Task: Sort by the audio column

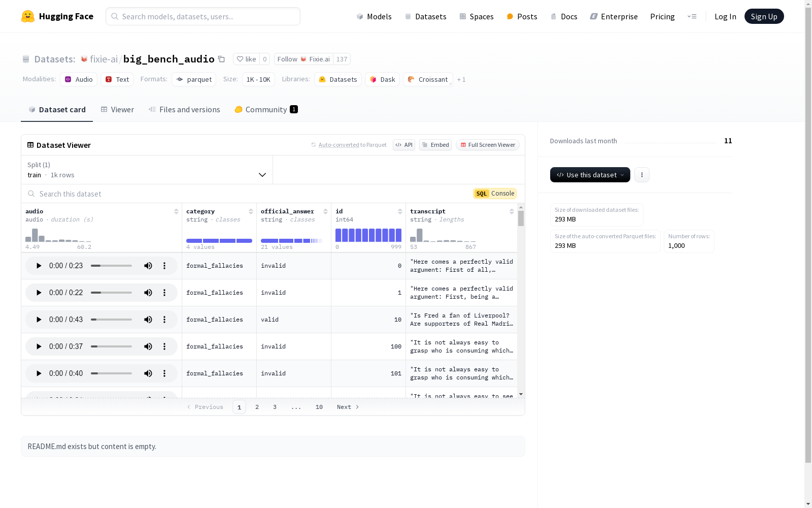Action: 176,211
